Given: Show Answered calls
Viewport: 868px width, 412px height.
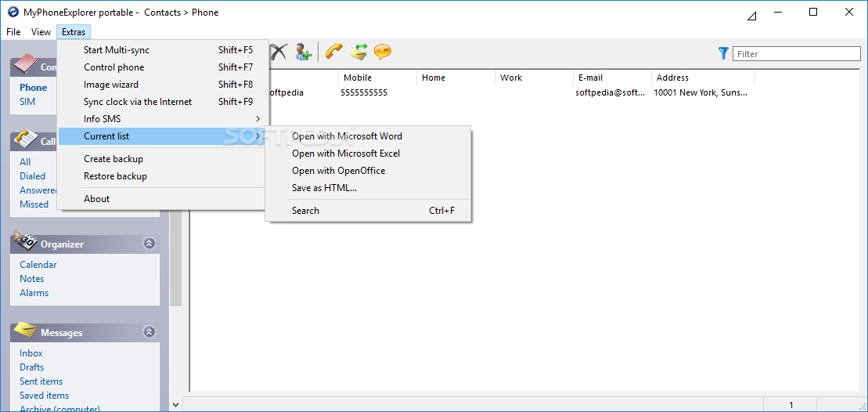Looking at the screenshot, I should coord(38,190).
